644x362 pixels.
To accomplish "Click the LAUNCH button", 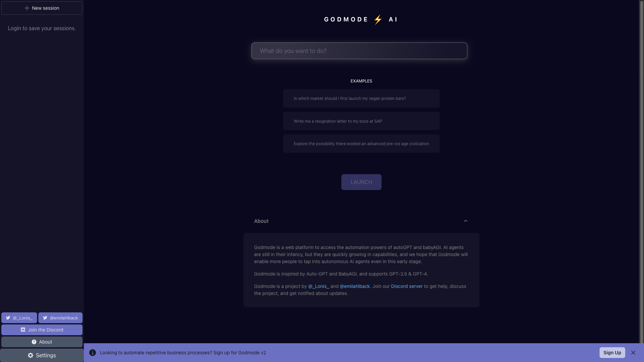I will pos(361,182).
